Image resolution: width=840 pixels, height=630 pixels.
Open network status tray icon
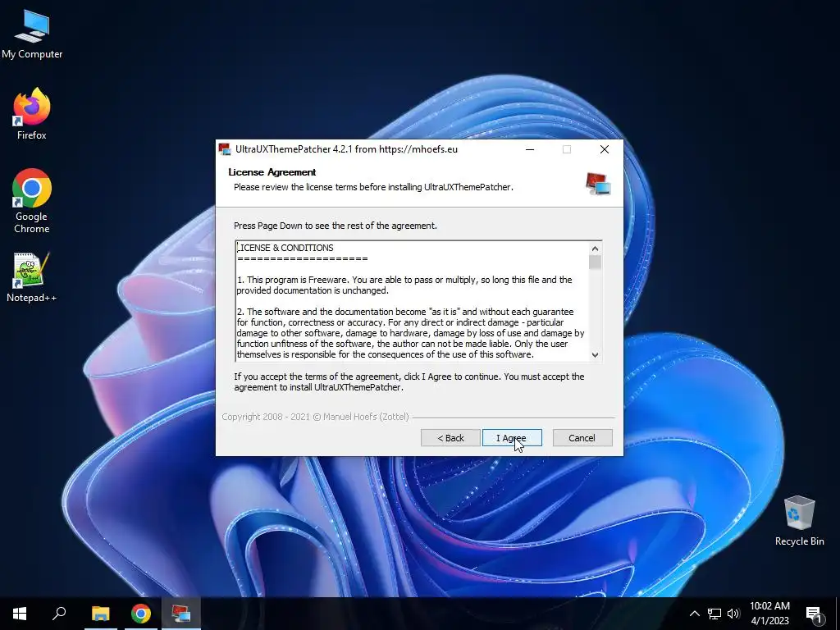coord(714,614)
